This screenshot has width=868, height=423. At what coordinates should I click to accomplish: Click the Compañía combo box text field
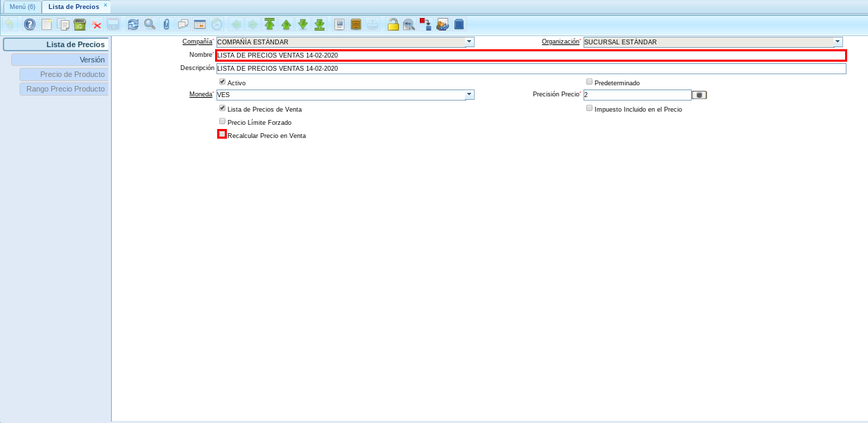[341, 42]
